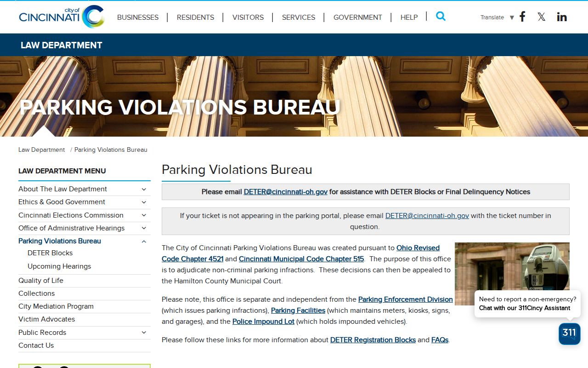Open the search magnifier icon

(x=441, y=17)
